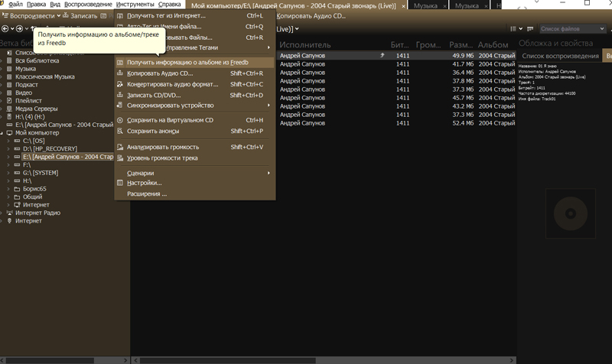Screen dimensions: 612x364
Task: Select the track row sized 52.4 Мб
Action: (396, 123)
